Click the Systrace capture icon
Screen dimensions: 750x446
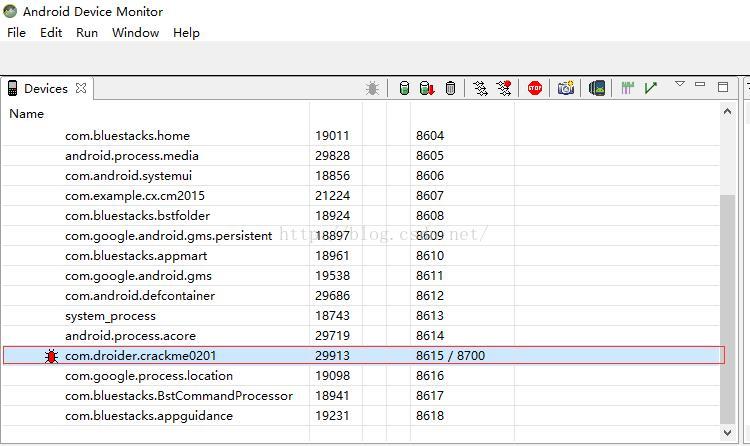(x=628, y=89)
